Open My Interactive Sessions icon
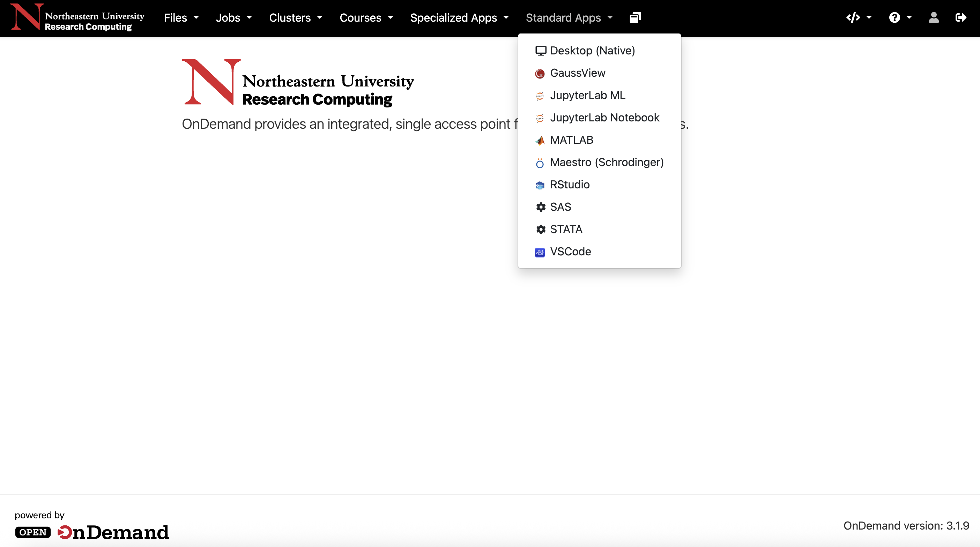Screen dimensions: 980x547 pyautogui.click(x=635, y=17)
